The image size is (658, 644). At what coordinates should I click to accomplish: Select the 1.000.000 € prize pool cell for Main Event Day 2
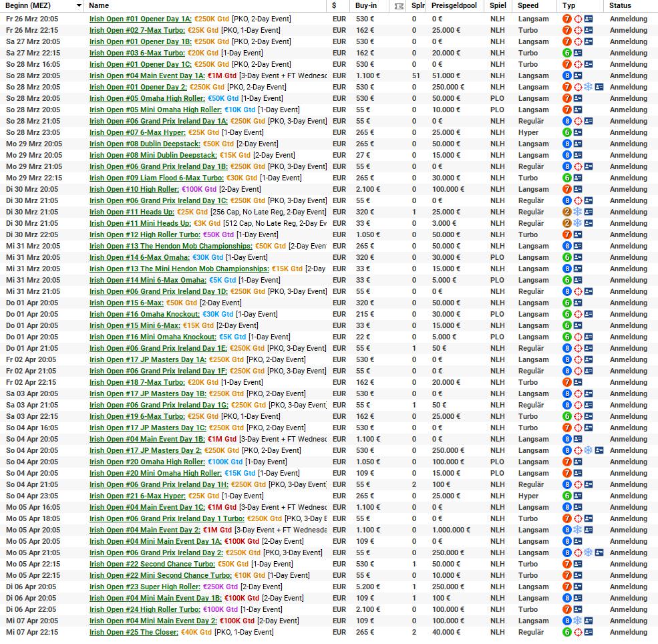[x=448, y=530]
